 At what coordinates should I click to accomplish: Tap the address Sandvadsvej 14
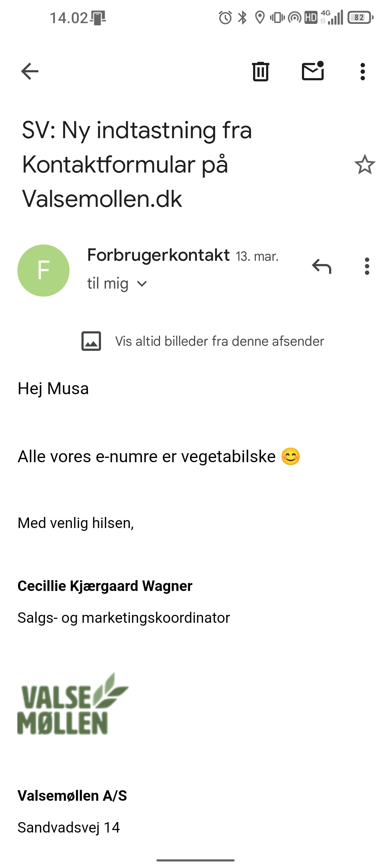click(69, 827)
